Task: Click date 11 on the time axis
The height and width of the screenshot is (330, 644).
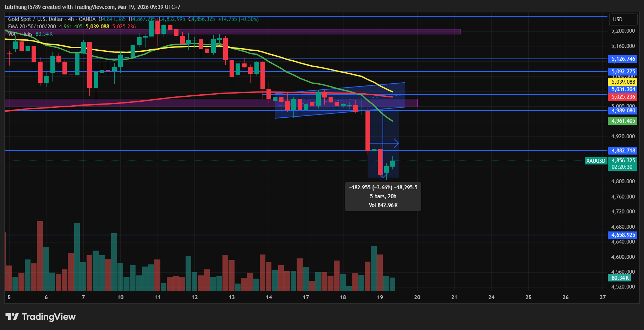Action: [x=158, y=297]
